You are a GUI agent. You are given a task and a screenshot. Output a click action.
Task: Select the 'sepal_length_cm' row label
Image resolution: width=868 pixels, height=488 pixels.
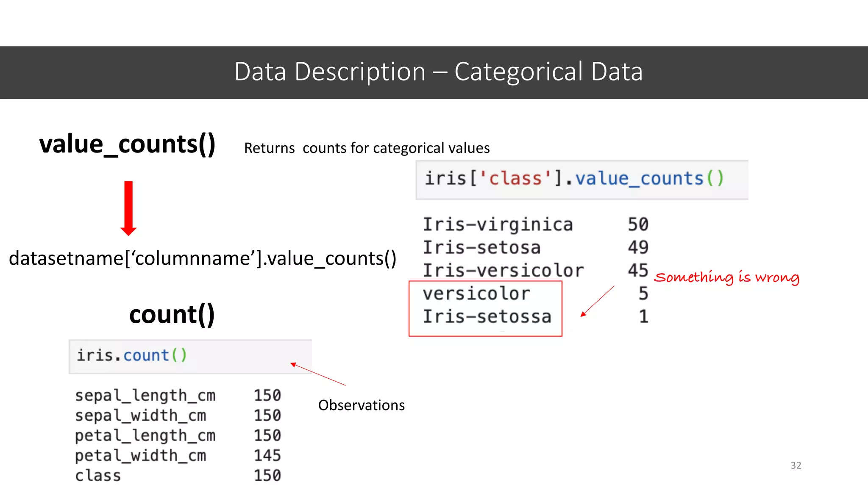pyautogui.click(x=145, y=396)
